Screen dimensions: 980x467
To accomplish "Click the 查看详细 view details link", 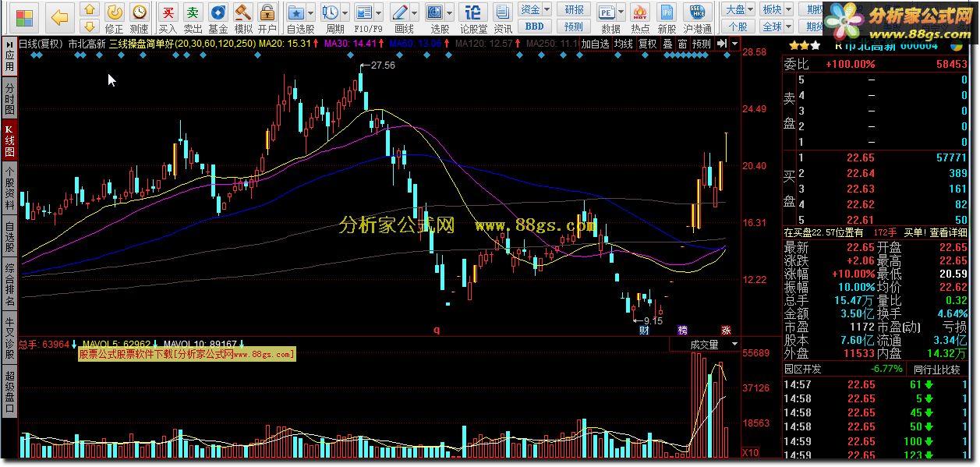I will click(x=947, y=232).
